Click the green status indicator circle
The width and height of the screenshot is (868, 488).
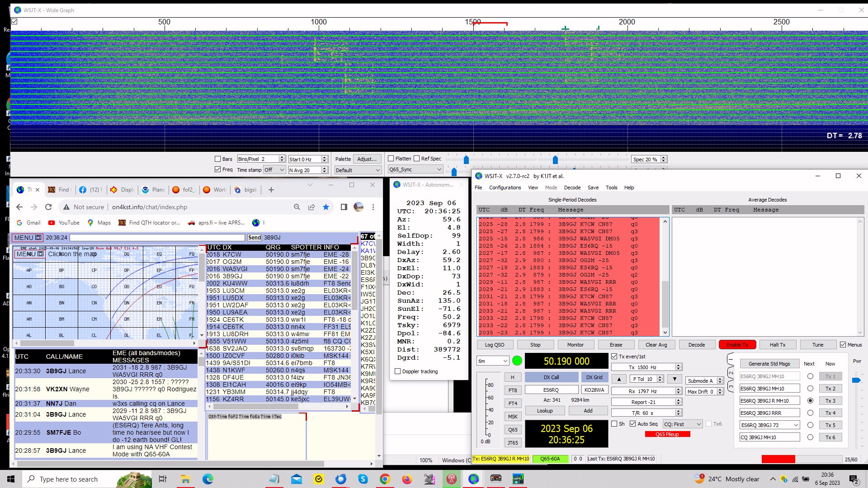click(517, 361)
